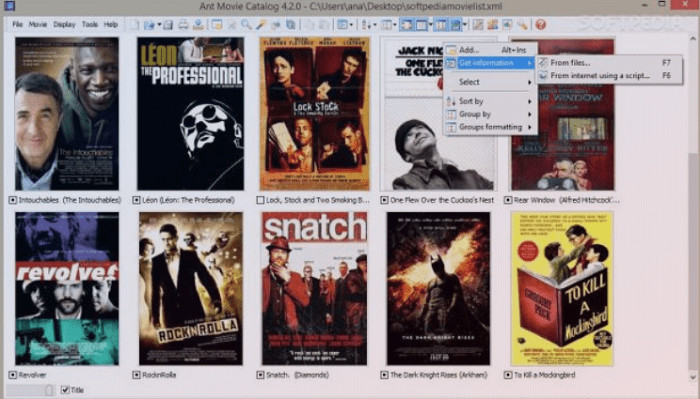The height and width of the screenshot is (399, 700).
Task: Choose From internet using a script...
Action: point(610,76)
